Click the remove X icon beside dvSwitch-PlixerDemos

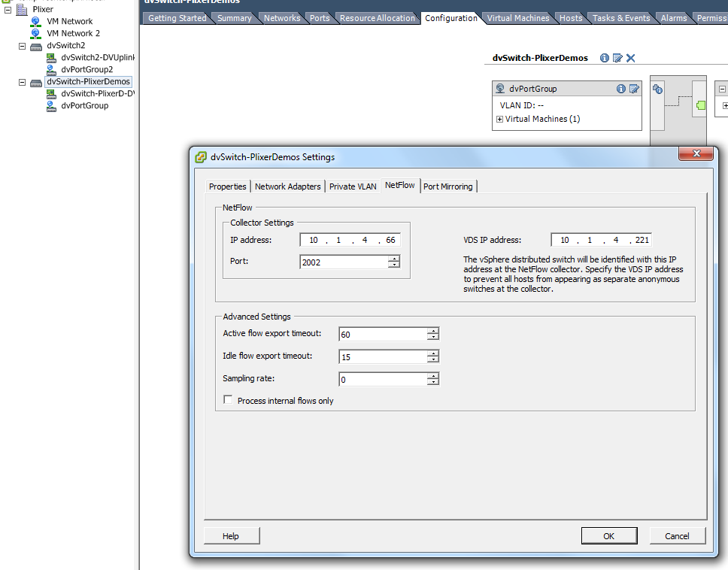point(630,58)
